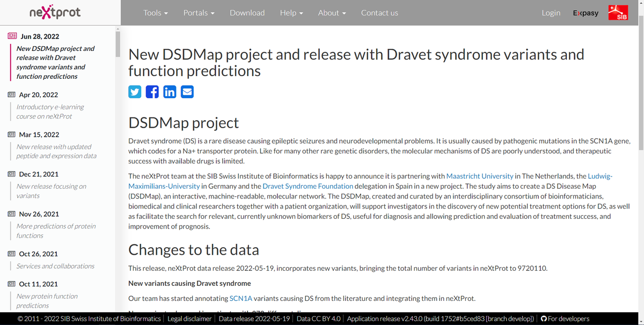
Task: Click the newspaper icon beside Oct 11, 2021
Action: point(12,284)
